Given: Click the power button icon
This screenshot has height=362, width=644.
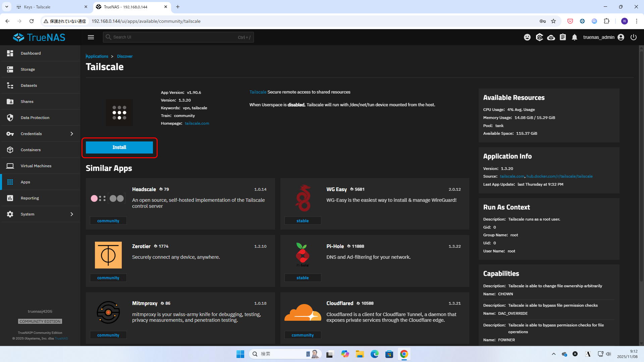Looking at the screenshot, I should tap(633, 37).
